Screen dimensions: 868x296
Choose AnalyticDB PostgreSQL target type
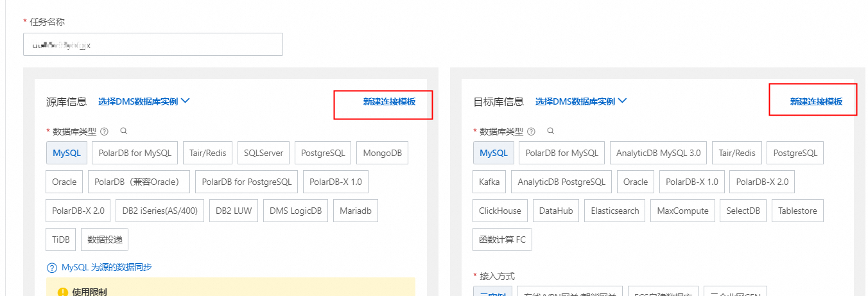click(x=562, y=182)
